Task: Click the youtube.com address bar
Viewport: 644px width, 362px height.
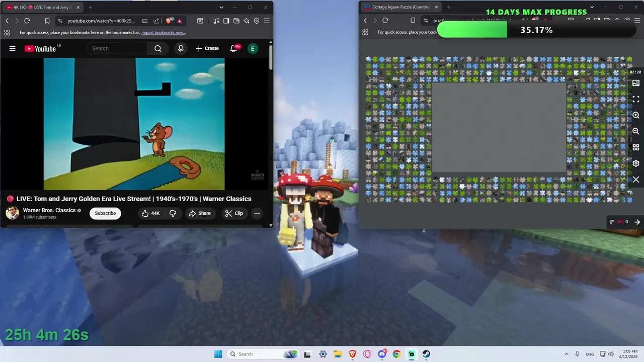Action: tap(101, 21)
